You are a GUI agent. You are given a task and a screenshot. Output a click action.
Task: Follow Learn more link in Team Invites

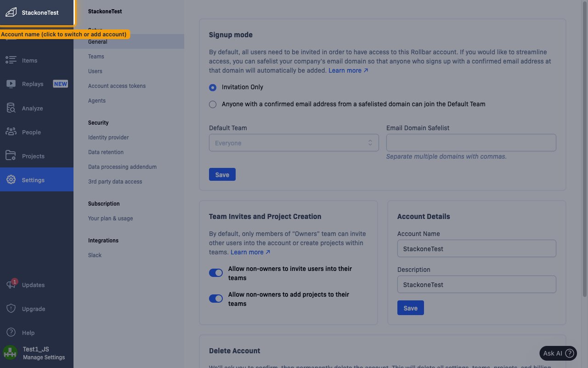coord(250,252)
